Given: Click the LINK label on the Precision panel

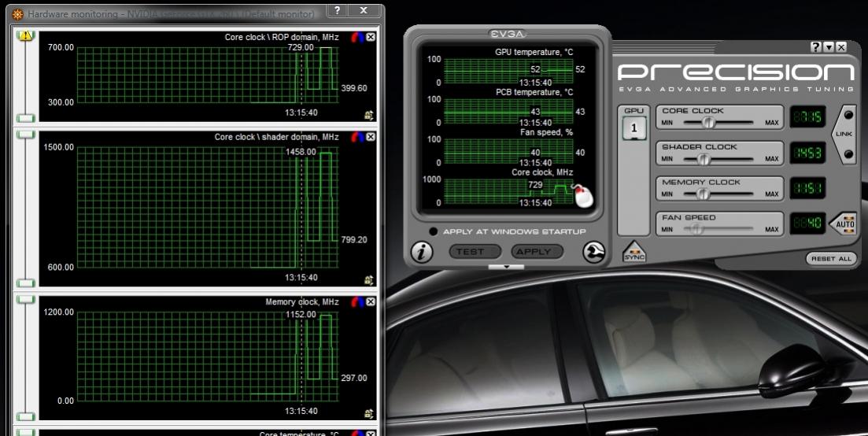Looking at the screenshot, I should tap(844, 134).
